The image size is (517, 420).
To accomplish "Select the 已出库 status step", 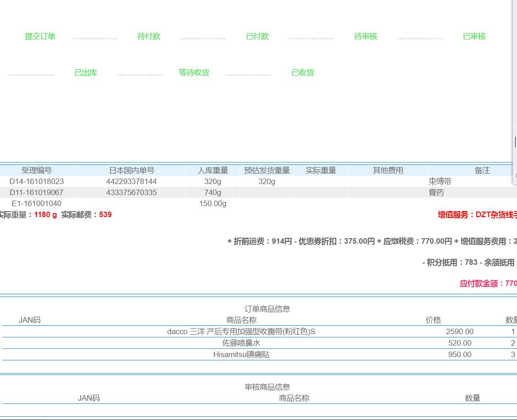I will tap(86, 73).
